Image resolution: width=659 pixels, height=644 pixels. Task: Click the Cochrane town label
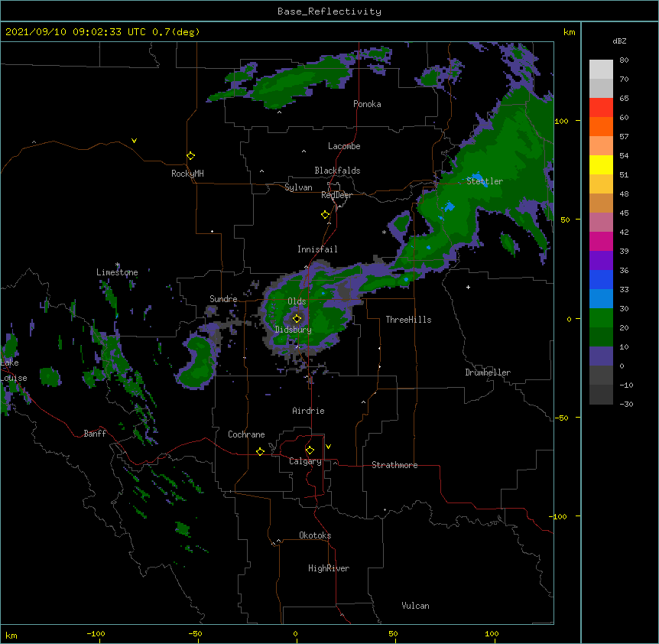tap(246, 434)
